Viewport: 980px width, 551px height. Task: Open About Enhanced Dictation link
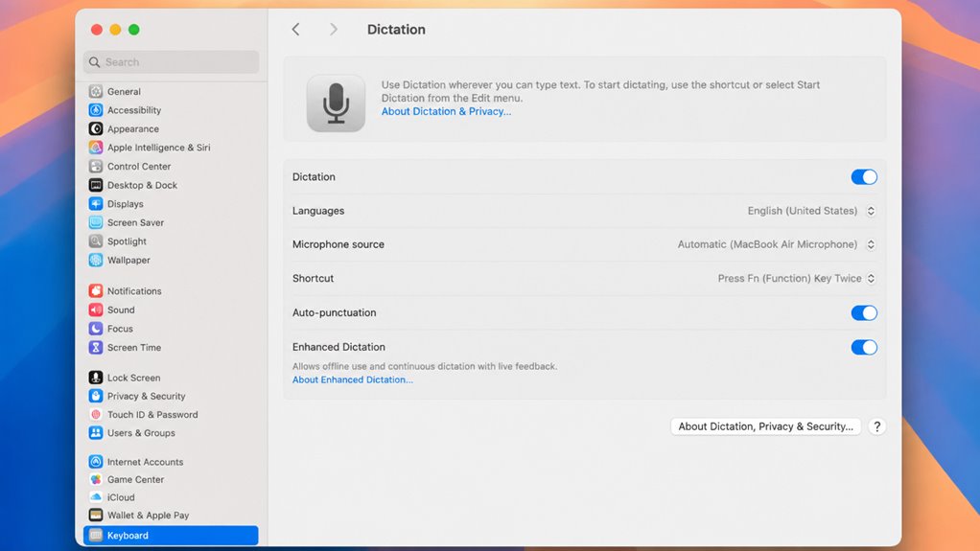pos(353,379)
